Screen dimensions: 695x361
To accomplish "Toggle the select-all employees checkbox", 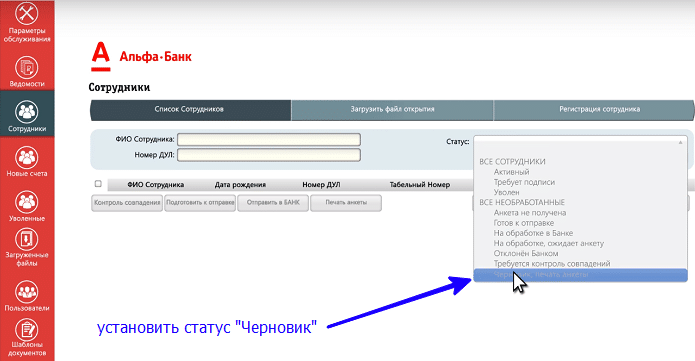I will coord(98,184).
